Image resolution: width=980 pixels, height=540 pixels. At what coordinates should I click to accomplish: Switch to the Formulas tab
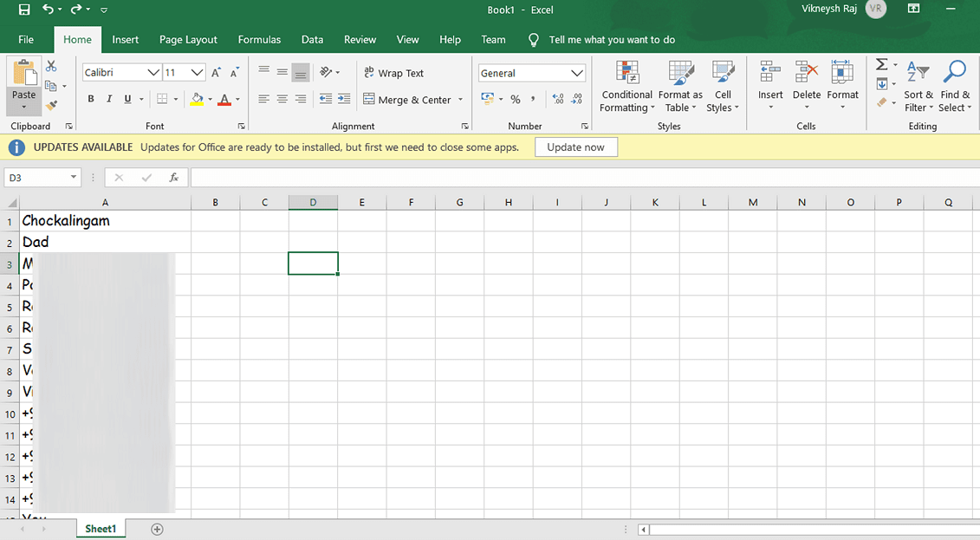click(259, 39)
